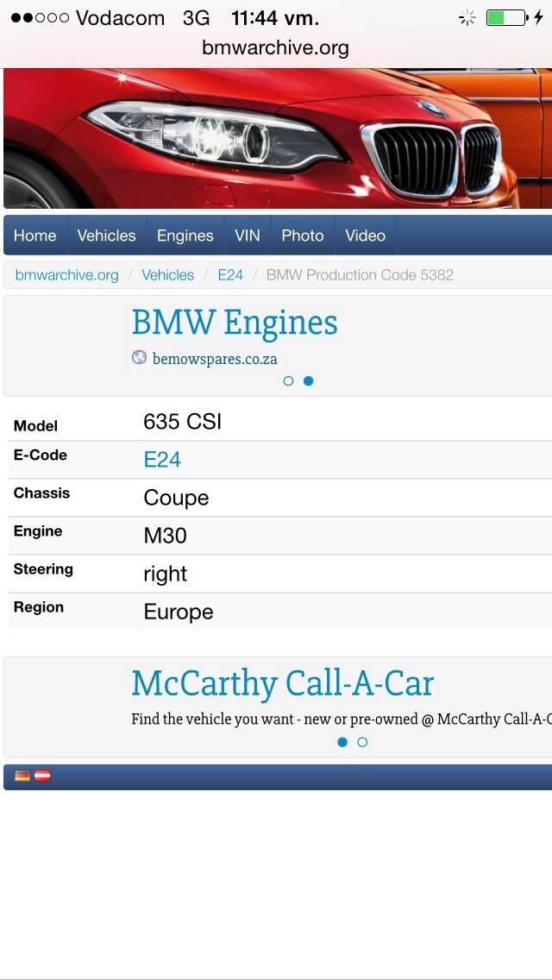Tap the Model row label
Screen dimensions: 552x980
35,426
